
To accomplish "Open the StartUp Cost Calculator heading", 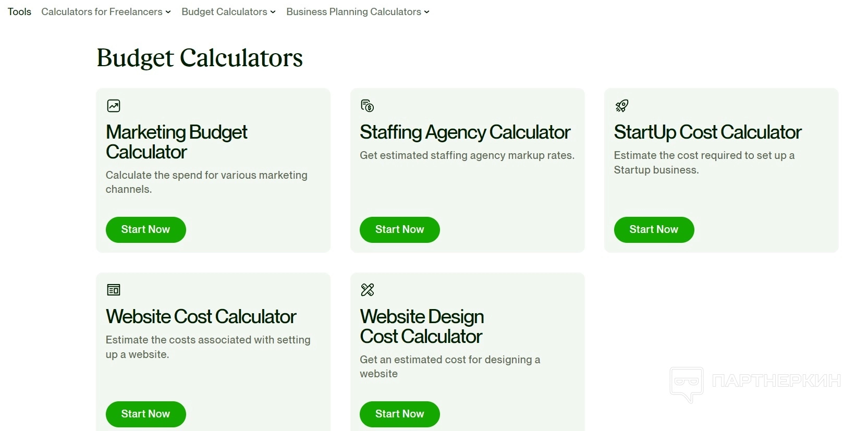I will [707, 132].
